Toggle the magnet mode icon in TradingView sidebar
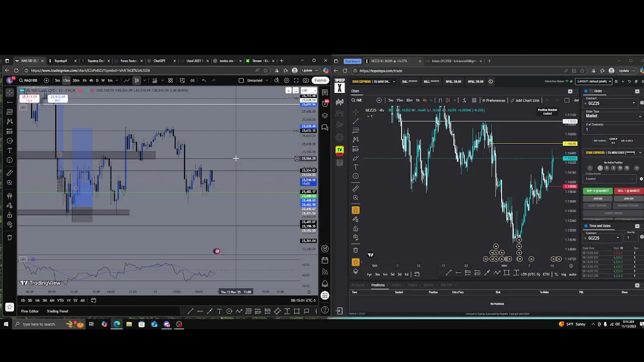 (10, 196)
